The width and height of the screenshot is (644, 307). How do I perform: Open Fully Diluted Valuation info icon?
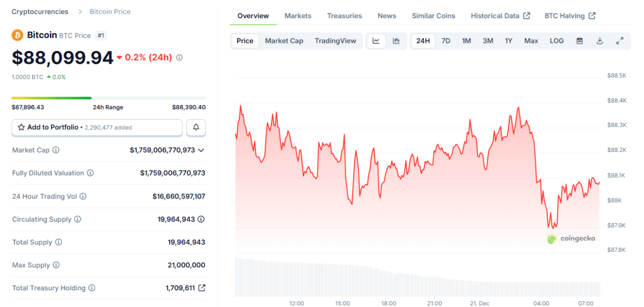click(90, 173)
